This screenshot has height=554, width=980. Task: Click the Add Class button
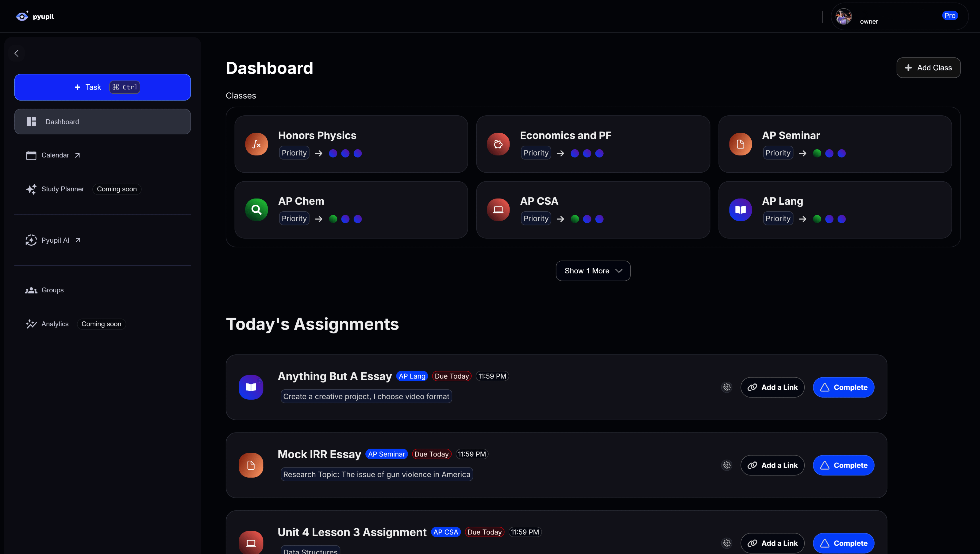[928, 68]
